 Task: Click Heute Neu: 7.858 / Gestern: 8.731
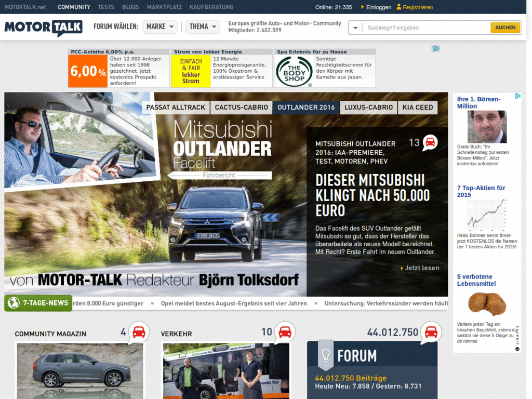[368, 386]
